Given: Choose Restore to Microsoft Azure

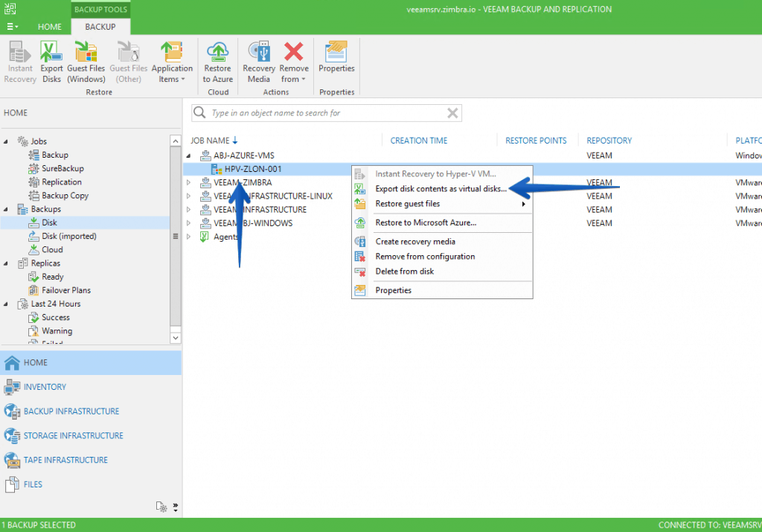Looking at the screenshot, I should pyautogui.click(x=426, y=222).
